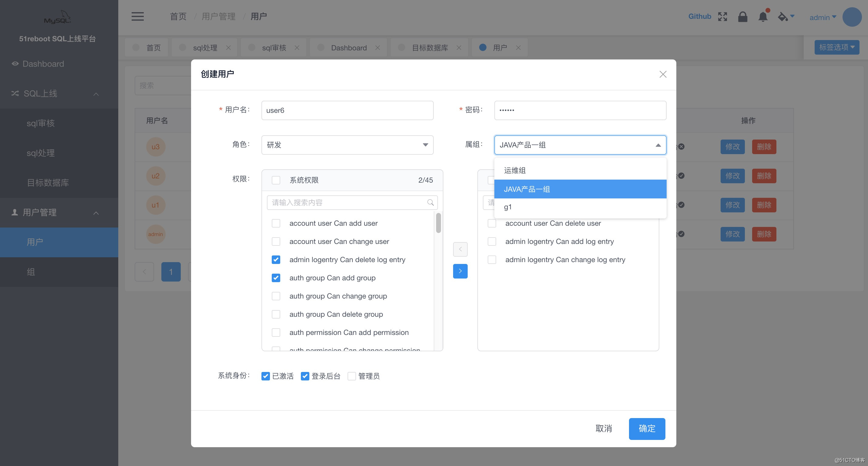Click the 确定 confirm button

pyautogui.click(x=647, y=429)
